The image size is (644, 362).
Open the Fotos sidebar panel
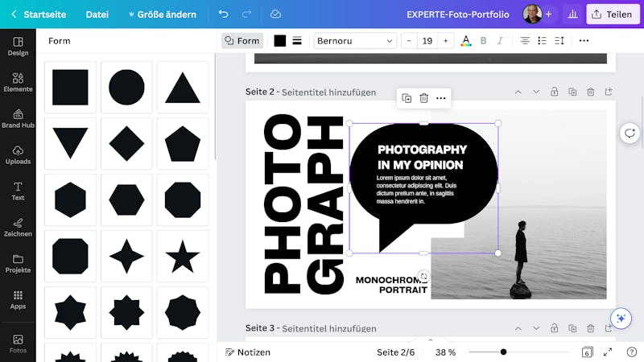point(18,344)
